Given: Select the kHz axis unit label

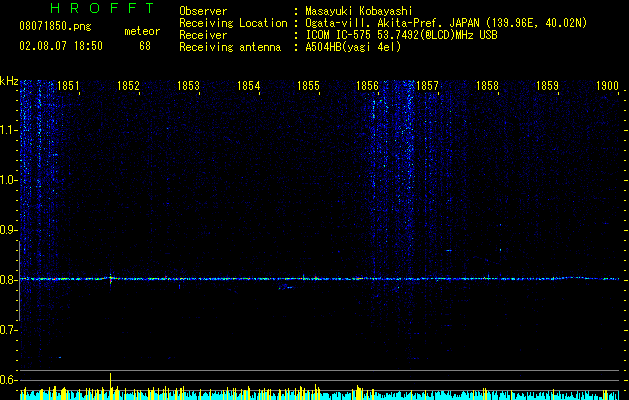Looking at the screenshot, I should coord(9,81).
